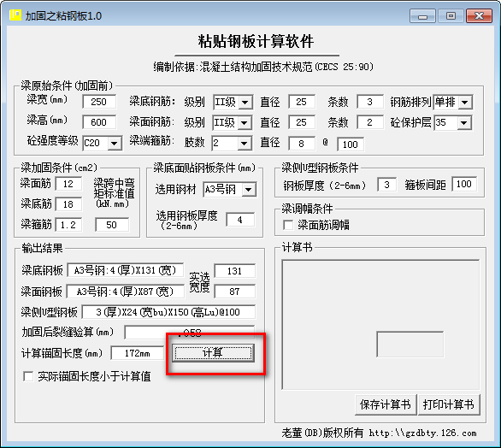Select 梁底钢筋 条数 field

(x=370, y=102)
